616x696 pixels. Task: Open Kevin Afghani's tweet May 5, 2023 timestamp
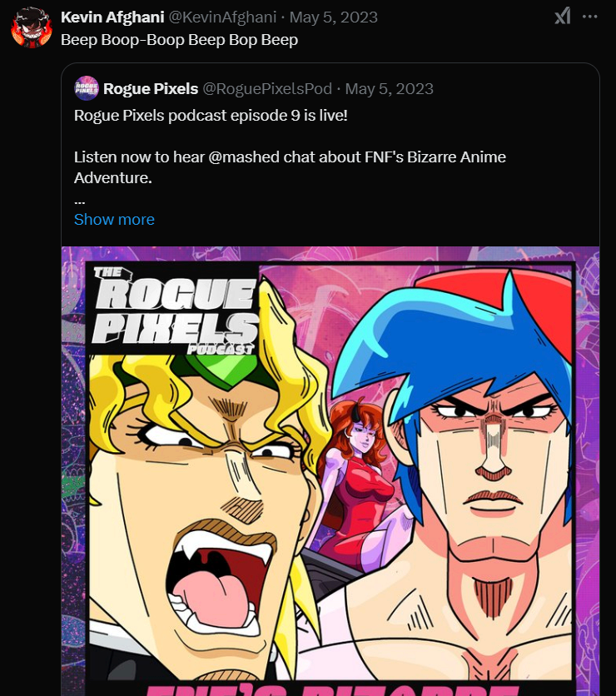pos(334,17)
